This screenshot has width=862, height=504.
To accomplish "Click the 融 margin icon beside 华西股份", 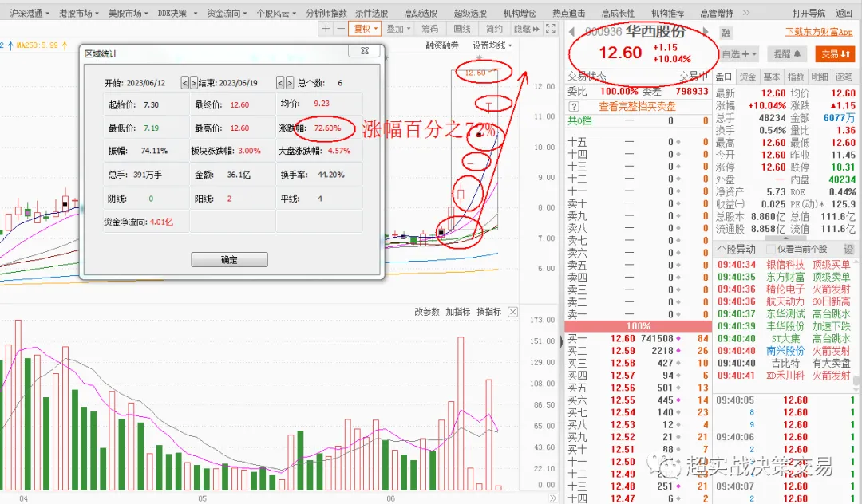I will [726, 32].
